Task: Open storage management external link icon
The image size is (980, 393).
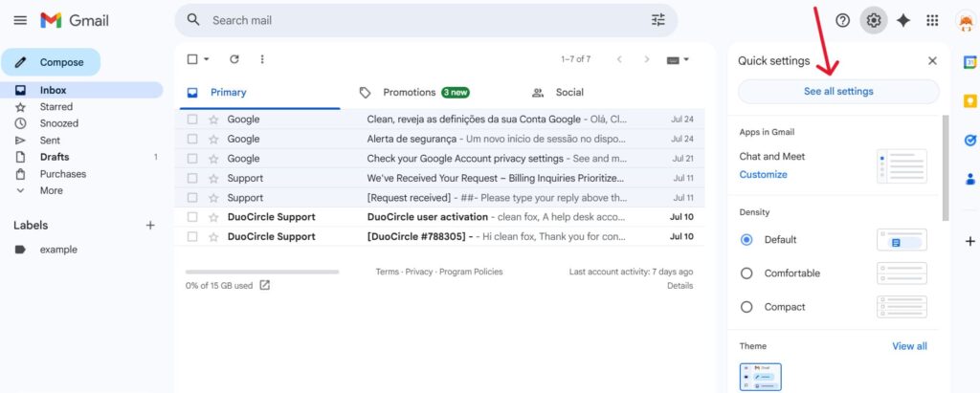Action: (x=265, y=285)
